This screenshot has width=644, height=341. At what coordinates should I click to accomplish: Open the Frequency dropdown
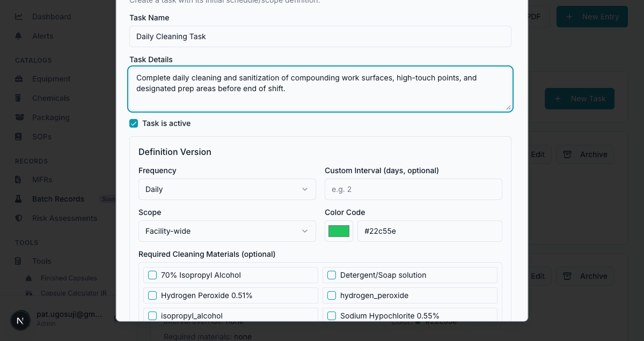(226, 189)
